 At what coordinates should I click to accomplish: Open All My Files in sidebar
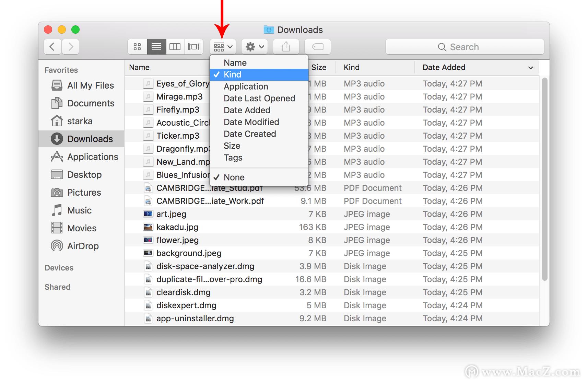[x=81, y=85]
